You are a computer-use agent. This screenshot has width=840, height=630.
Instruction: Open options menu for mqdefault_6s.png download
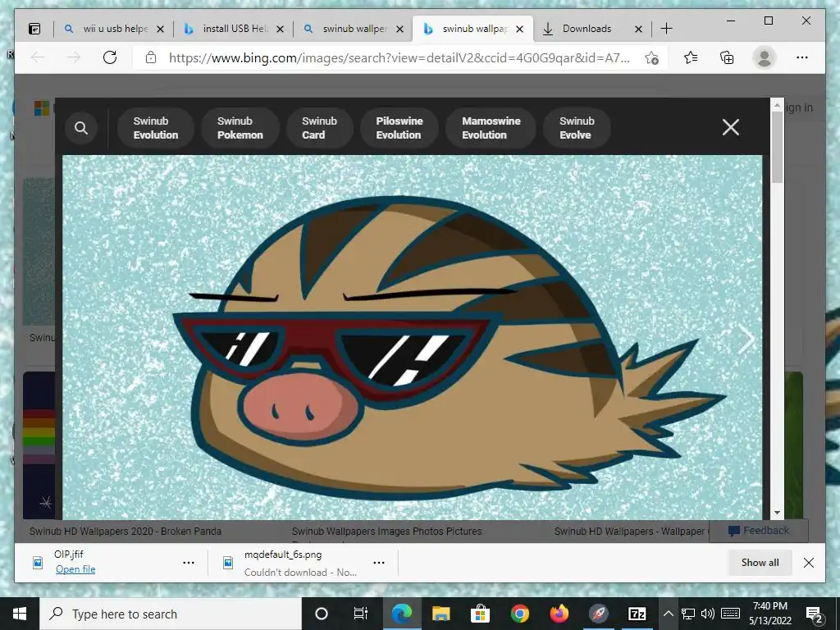[x=379, y=563]
